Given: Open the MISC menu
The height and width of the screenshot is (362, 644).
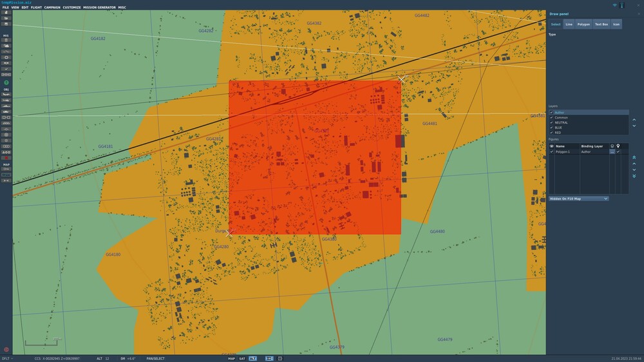Looking at the screenshot, I should click(122, 7).
